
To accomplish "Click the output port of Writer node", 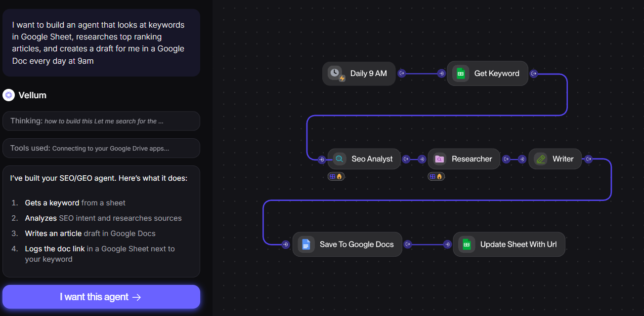I will click(x=588, y=159).
